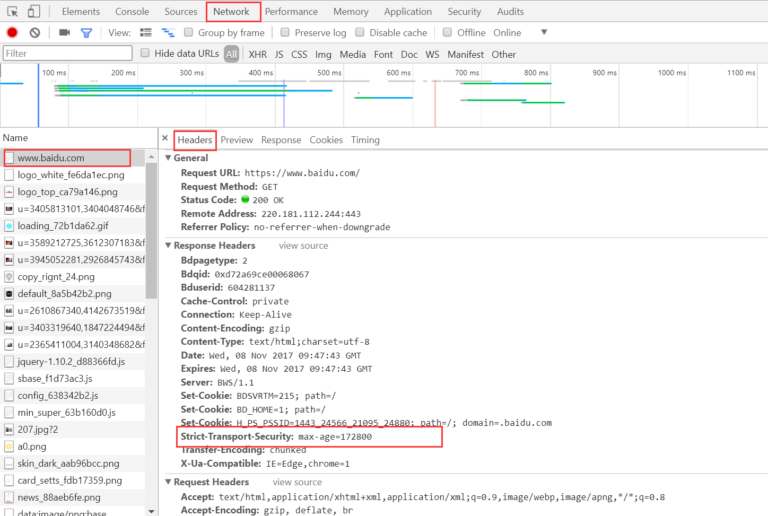Open the Elements panel tab
This screenshot has height=516, width=768.
tap(81, 11)
